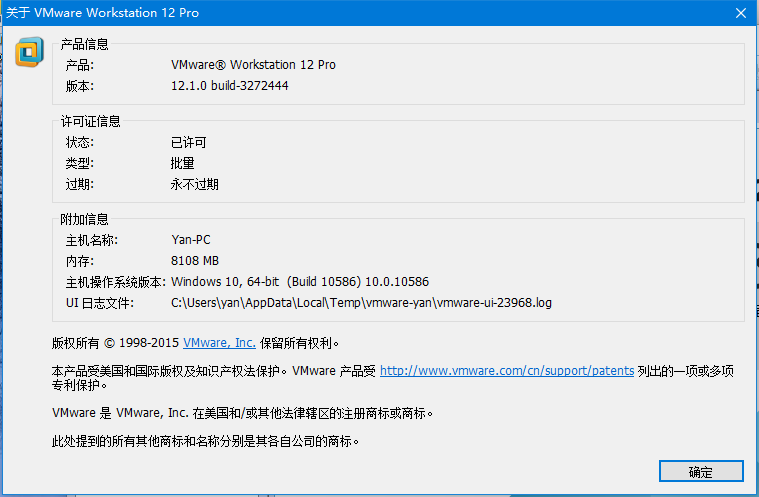759x497 pixels.
Task: Open the vmware.com support patents link
Action: pos(507,371)
